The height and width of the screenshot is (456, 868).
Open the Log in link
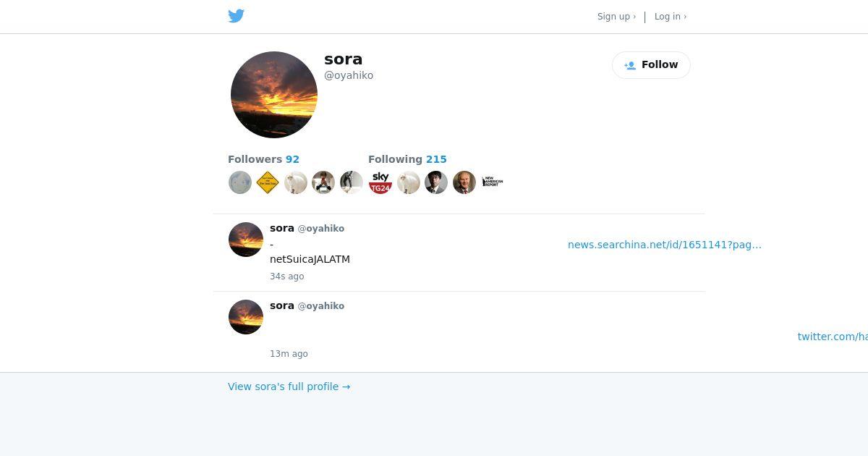[671, 17]
